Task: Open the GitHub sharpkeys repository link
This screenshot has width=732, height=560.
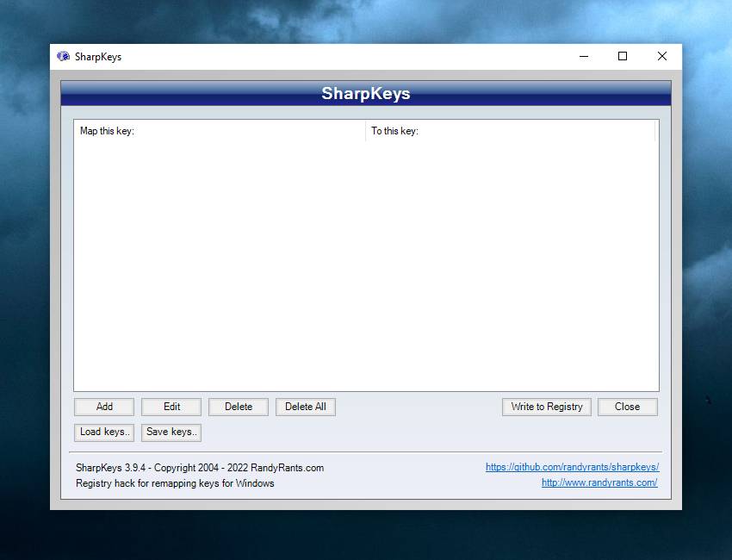Action: coord(572,467)
